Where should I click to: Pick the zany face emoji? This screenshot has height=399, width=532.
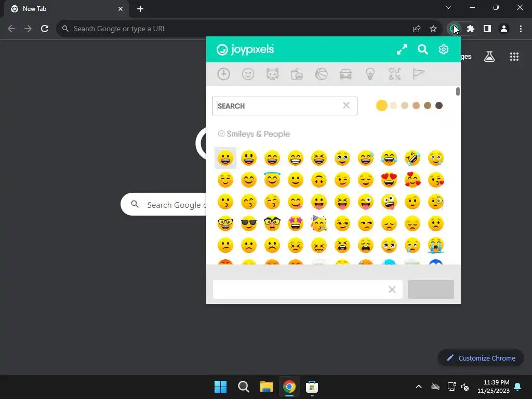pyautogui.click(x=389, y=202)
